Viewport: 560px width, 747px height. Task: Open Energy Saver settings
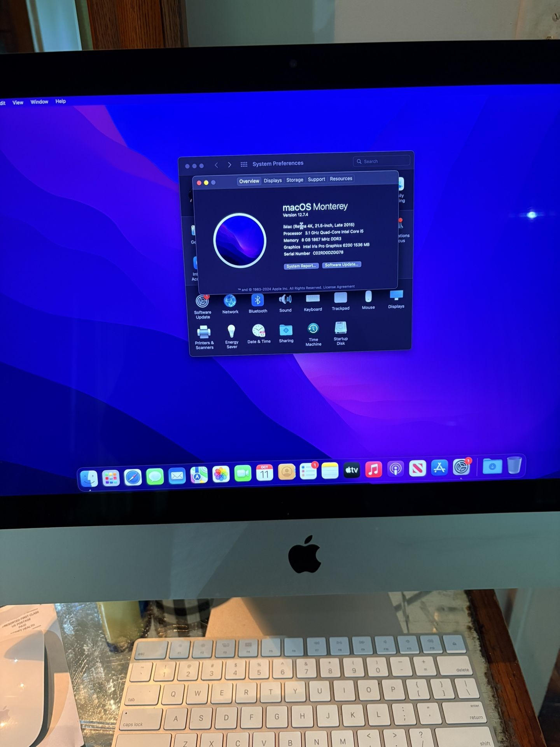click(x=231, y=331)
